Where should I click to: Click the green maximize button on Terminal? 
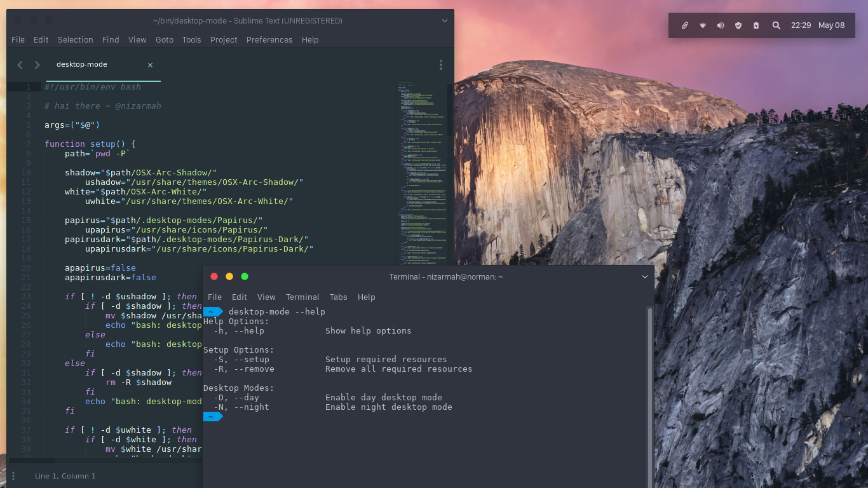click(245, 276)
